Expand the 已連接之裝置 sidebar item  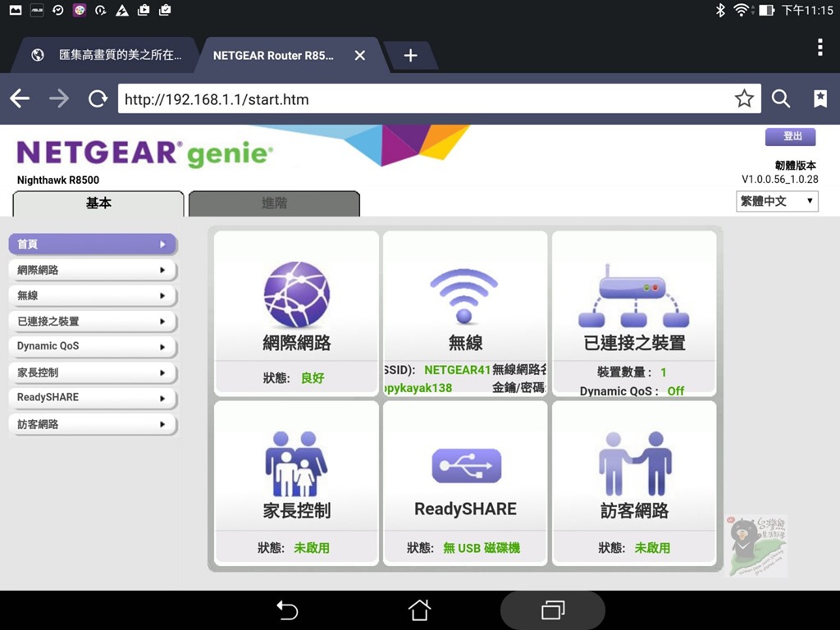point(92,322)
